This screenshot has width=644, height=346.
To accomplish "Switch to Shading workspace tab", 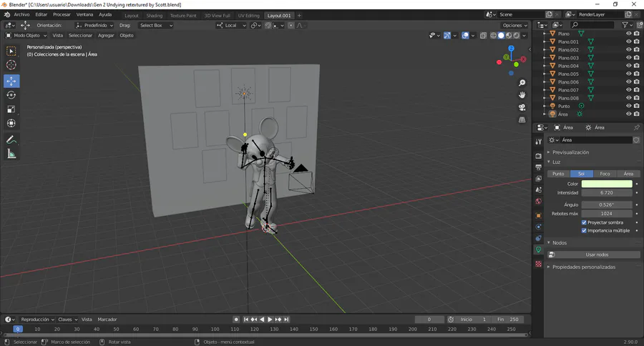I will [x=155, y=16].
